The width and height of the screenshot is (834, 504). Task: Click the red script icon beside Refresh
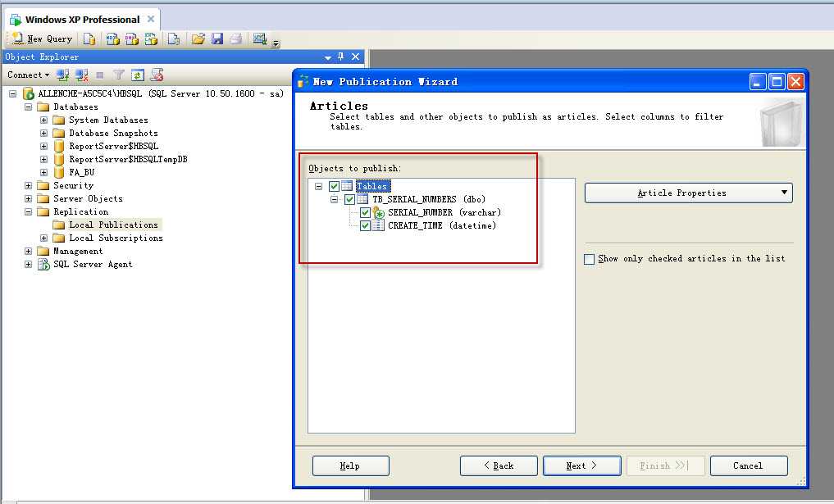click(x=157, y=75)
